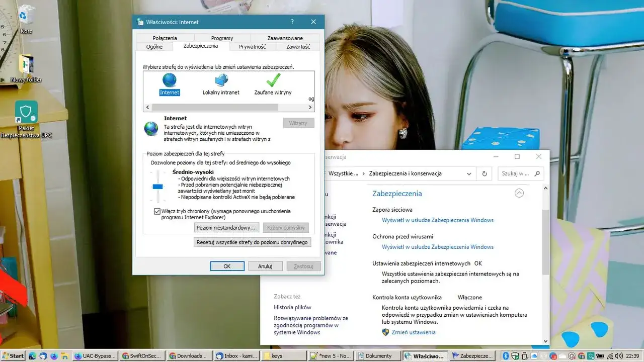The width and height of the screenshot is (644, 362).
Task: Open the Bluetooth tray icon
Action: tap(505, 355)
